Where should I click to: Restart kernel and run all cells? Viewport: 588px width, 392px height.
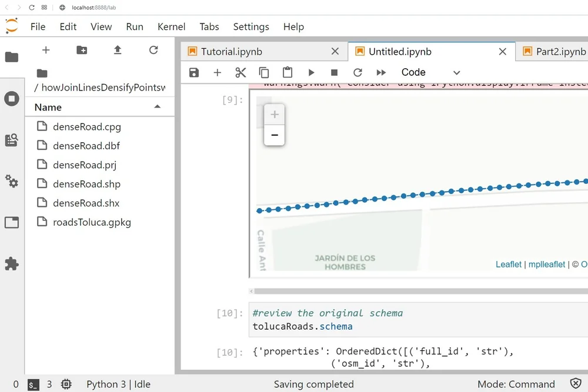(381, 72)
